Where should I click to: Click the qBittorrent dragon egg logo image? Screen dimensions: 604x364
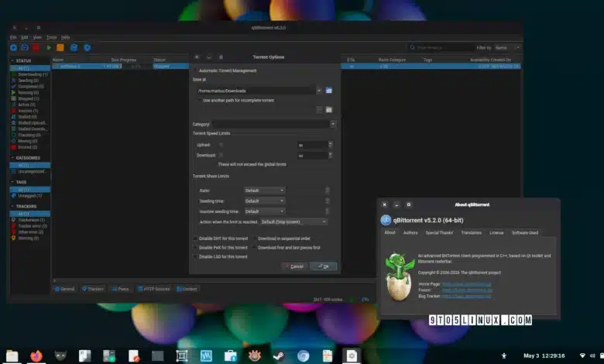(x=399, y=276)
